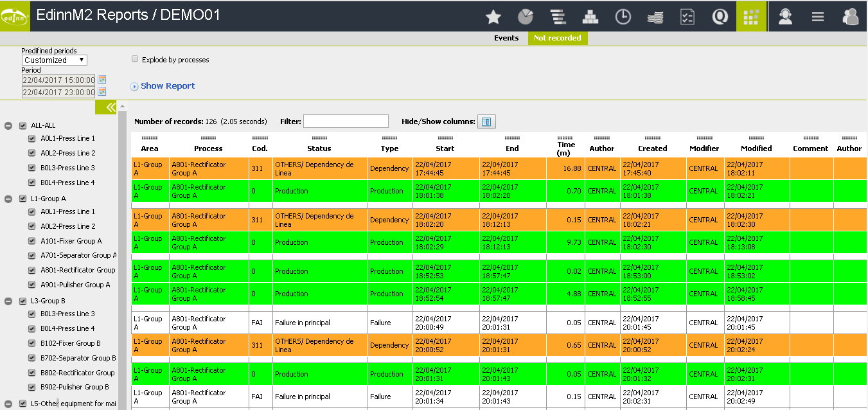Collapse the L3-Group B tree node

click(x=9, y=301)
